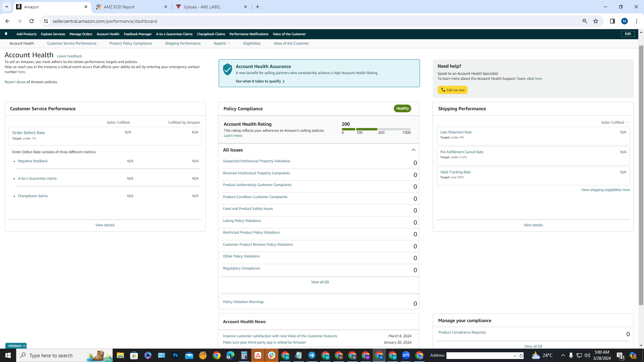Click View all (0) under All Issues
Screen dimensions: 644x362
coord(320,282)
